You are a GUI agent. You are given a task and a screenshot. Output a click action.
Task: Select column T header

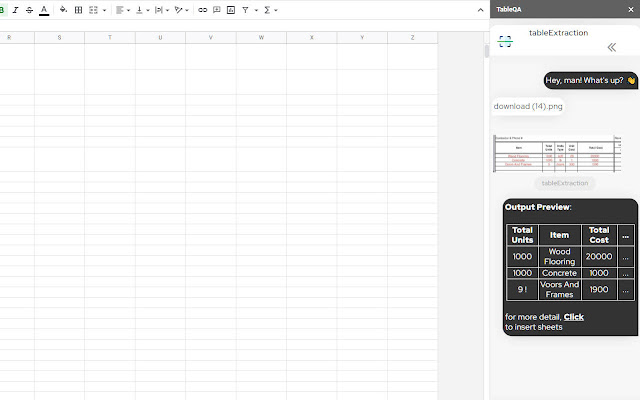click(110, 38)
